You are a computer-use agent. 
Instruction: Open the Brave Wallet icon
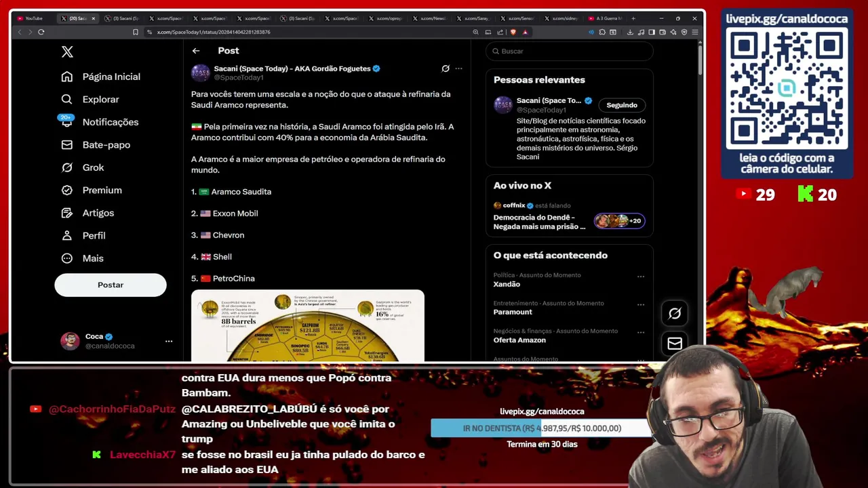coord(663,32)
